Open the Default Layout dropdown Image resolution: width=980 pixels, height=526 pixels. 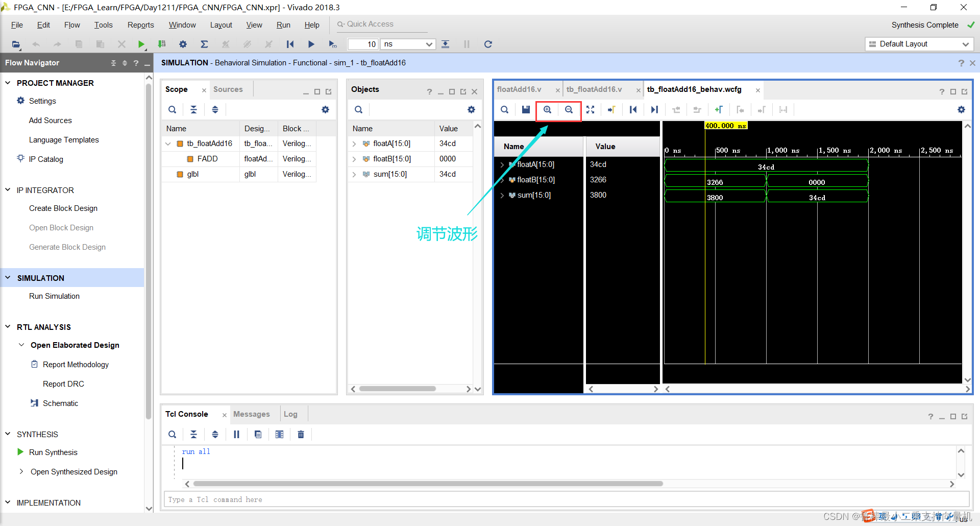(919, 44)
